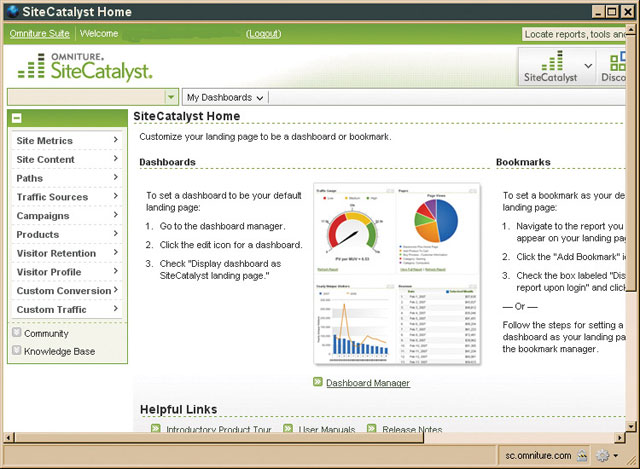Expand the Site Metrics menu
Screen dimensions: 640x469
click(x=67, y=140)
